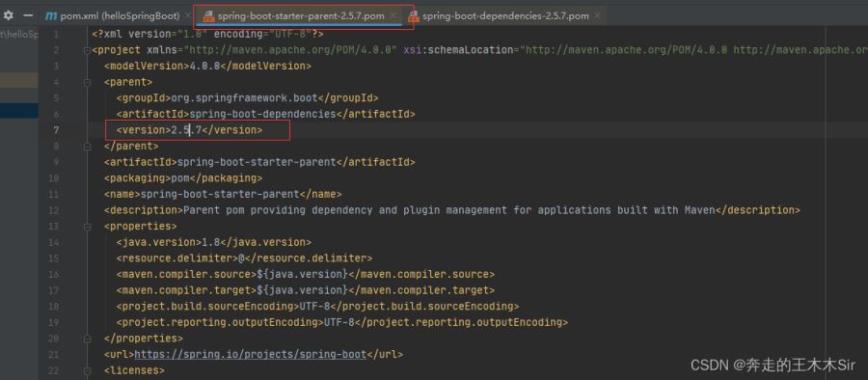Open project panel settings gear
868x380 pixels.
tap(9, 15)
